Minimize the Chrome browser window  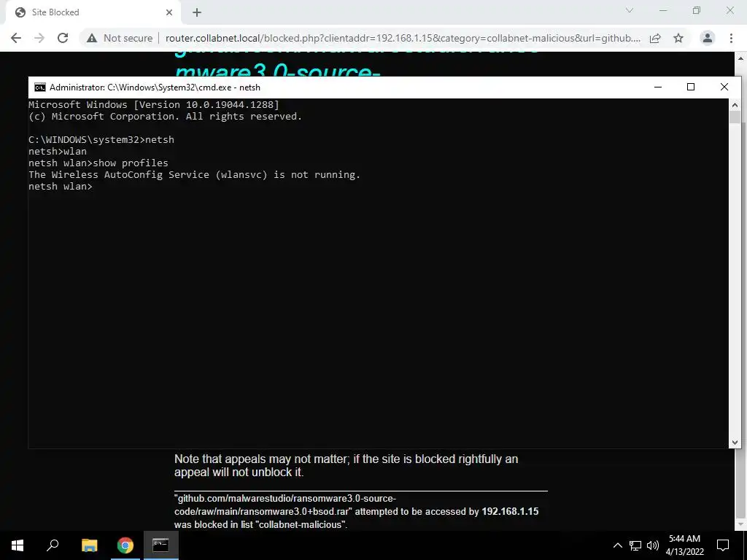coord(663,10)
